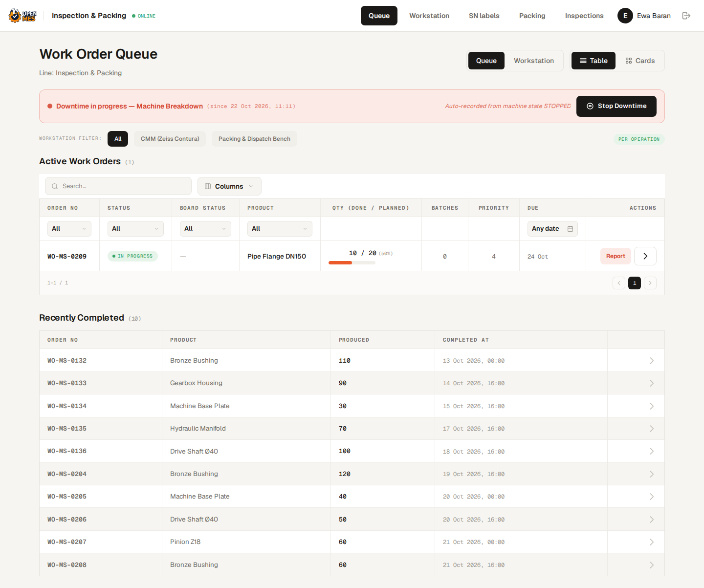
Task: Open the Status filter dropdown
Action: 135,229
